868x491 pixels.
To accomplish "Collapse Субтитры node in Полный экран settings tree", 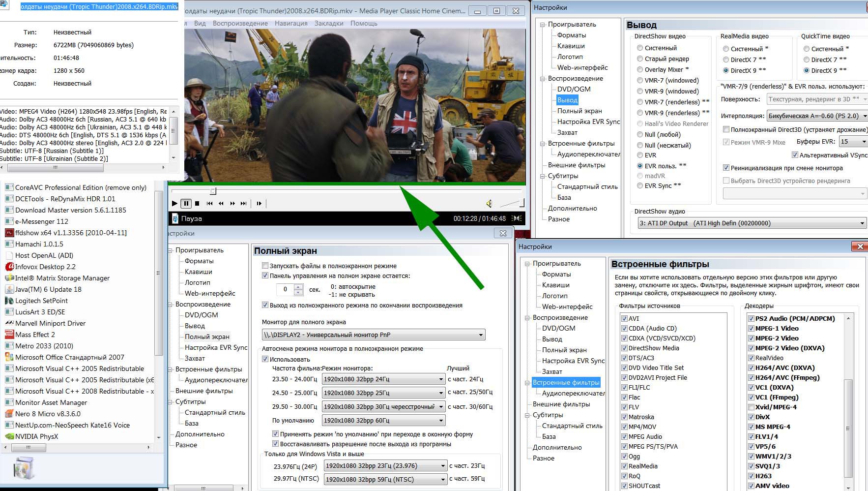I will click(170, 401).
